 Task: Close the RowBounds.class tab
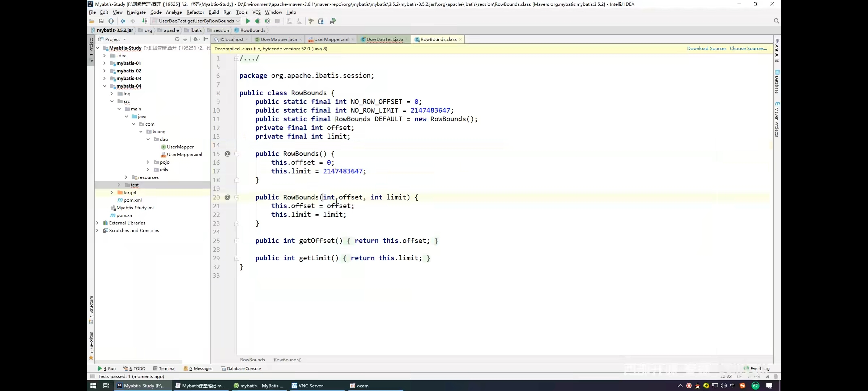(460, 39)
